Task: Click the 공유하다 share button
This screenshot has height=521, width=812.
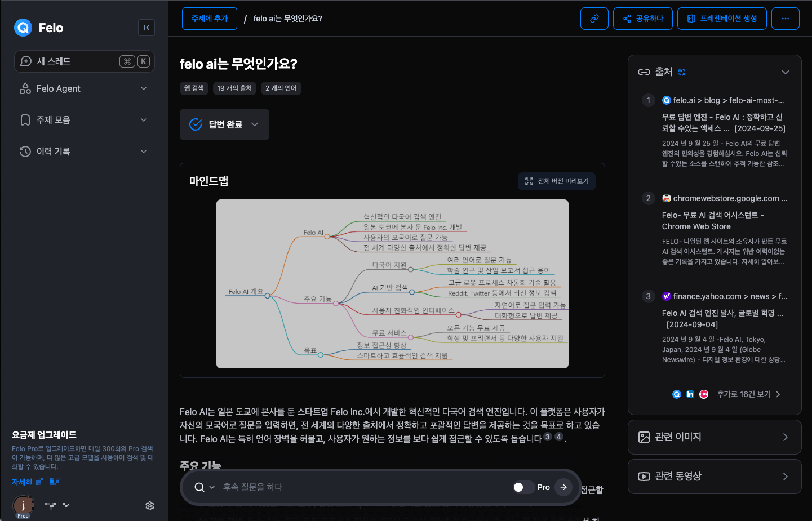Action: point(643,19)
